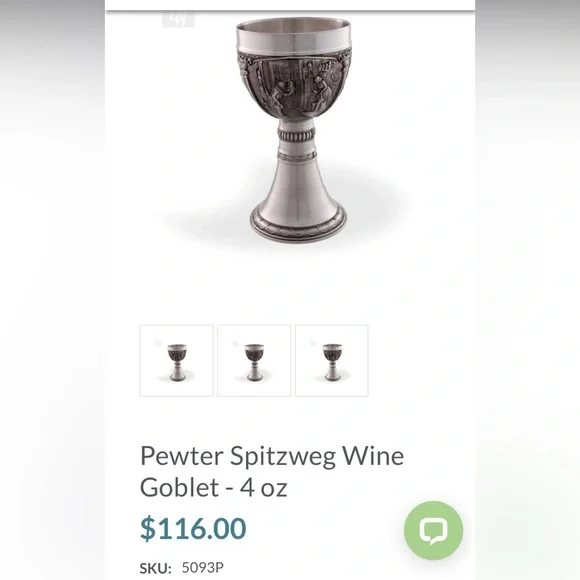580x580 pixels.
Task: Click the SKU label
Action: tap(155, 568)
